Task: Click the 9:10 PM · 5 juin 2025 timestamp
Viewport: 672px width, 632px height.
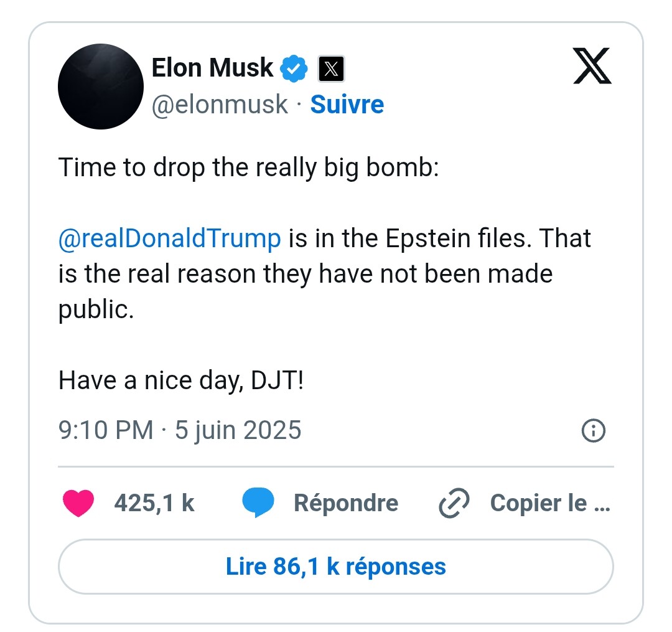Action: click(180, 430)
